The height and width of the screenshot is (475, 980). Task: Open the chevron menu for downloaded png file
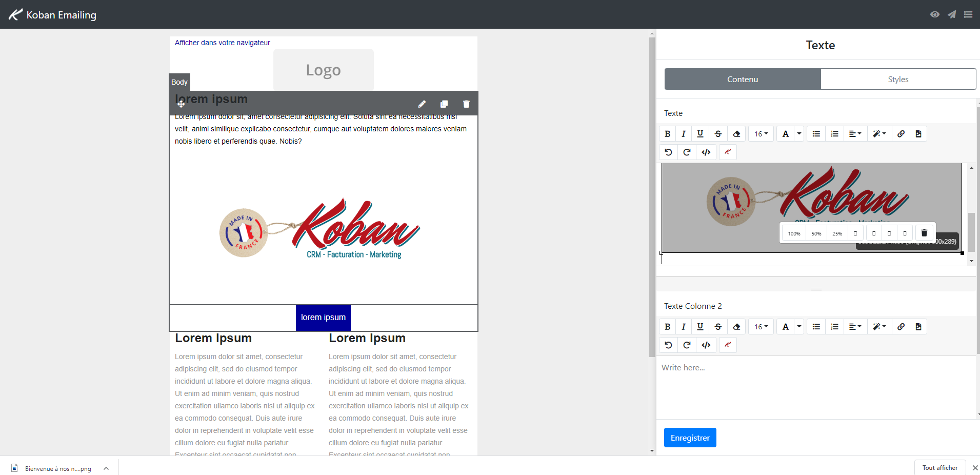pos(106,468)
